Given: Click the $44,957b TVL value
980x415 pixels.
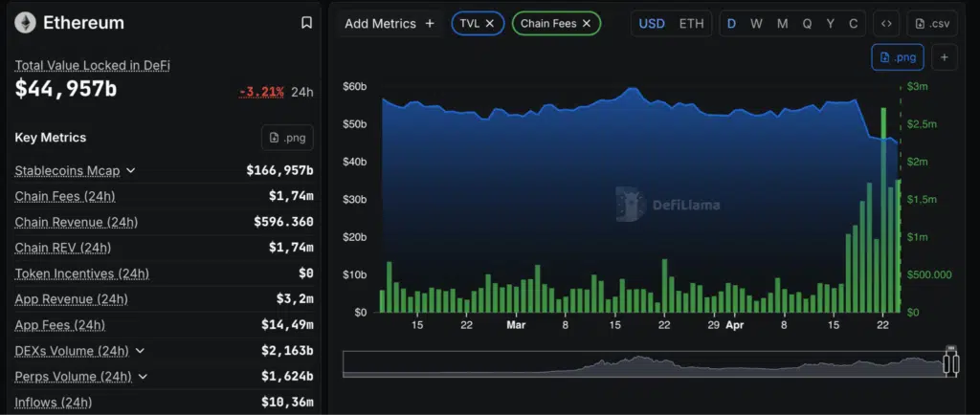Looking at the screenshot, I should tap(66, 89).
